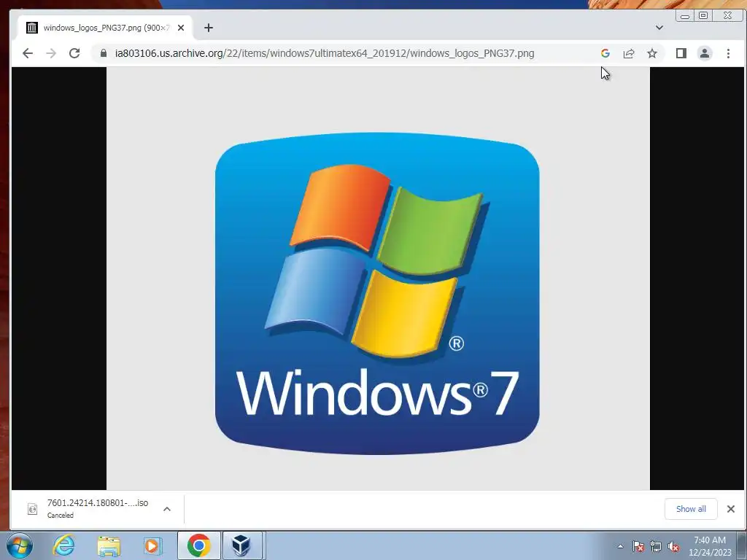Maximize the Chrome window
This screenshot has width=747, height=560.
pyautogui.click(x=703, y=16)
